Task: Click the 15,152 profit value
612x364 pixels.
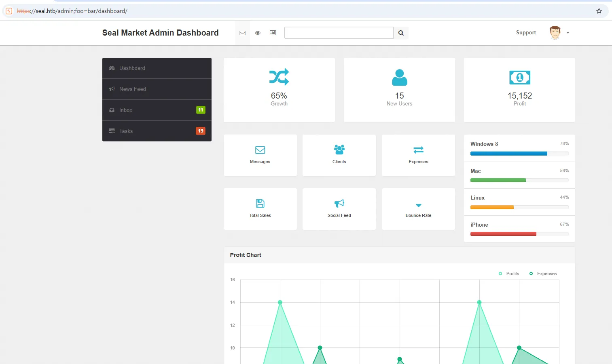Action: point(520,96)
